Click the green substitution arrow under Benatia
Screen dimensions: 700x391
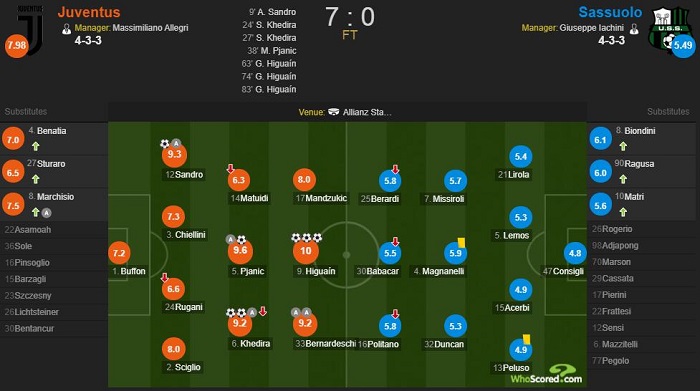[36, 146]
